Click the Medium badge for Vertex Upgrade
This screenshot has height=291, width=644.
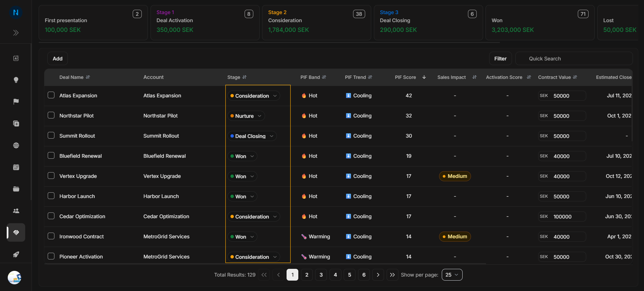[455, 176]
